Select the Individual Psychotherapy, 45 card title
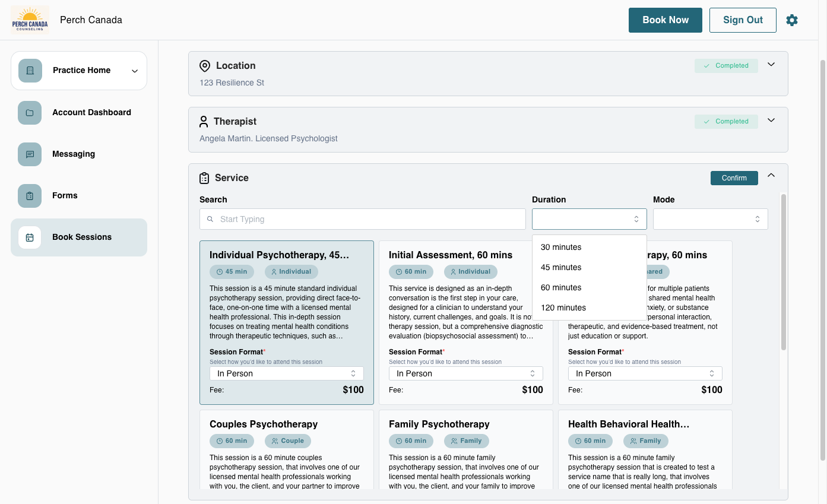This screenshot has height=504, width=827. point(280,255)
